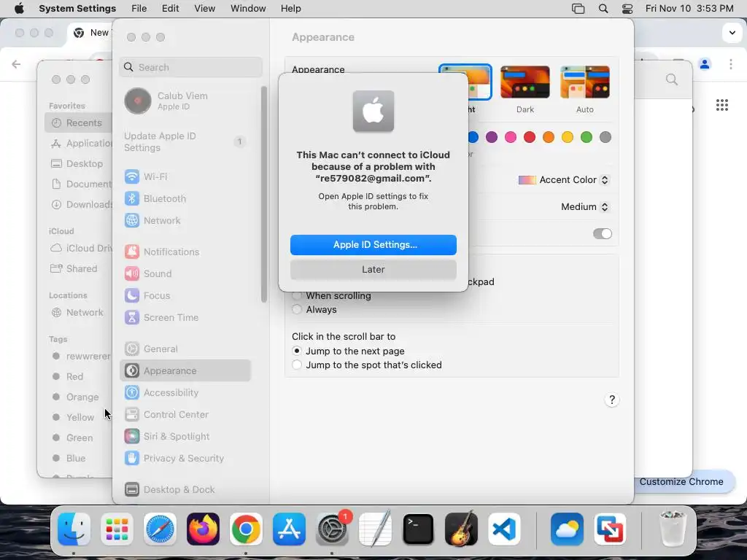
Task: Open the App Store Dock icon
Action: point(289,529)
